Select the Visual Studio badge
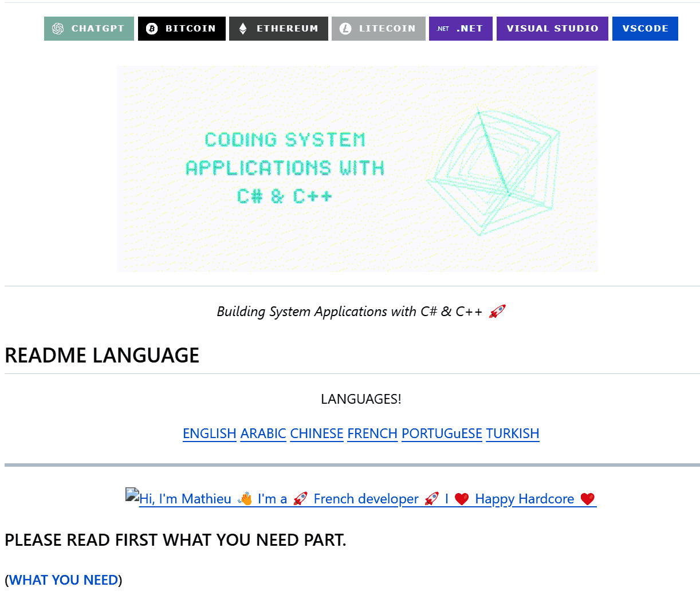Image resolution: width=700 pixels, height=595 pixels. tap(552, 28)
